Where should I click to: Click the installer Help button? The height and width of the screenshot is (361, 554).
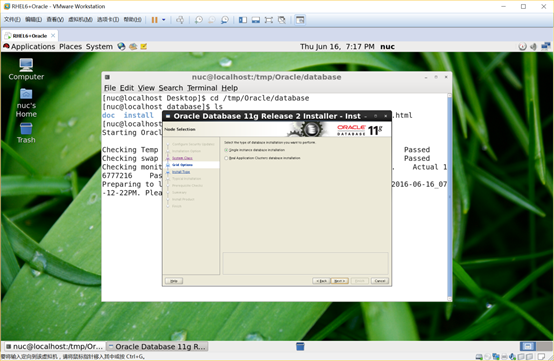pos(174,281)
